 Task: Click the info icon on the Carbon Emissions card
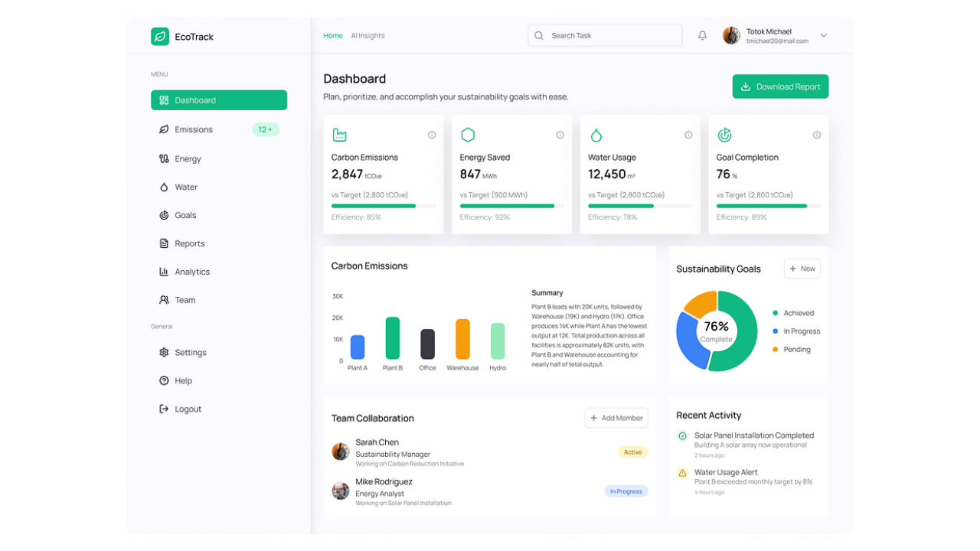432,135
